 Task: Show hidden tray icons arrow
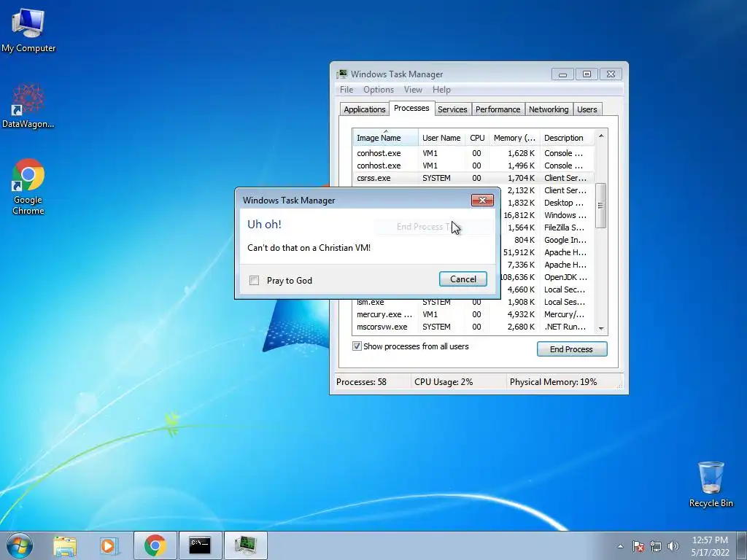click(620, 546)
